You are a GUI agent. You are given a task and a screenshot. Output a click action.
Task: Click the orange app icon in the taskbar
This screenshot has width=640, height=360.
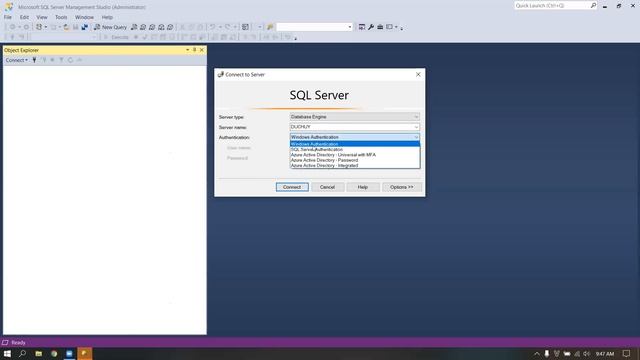pos(84,353)
